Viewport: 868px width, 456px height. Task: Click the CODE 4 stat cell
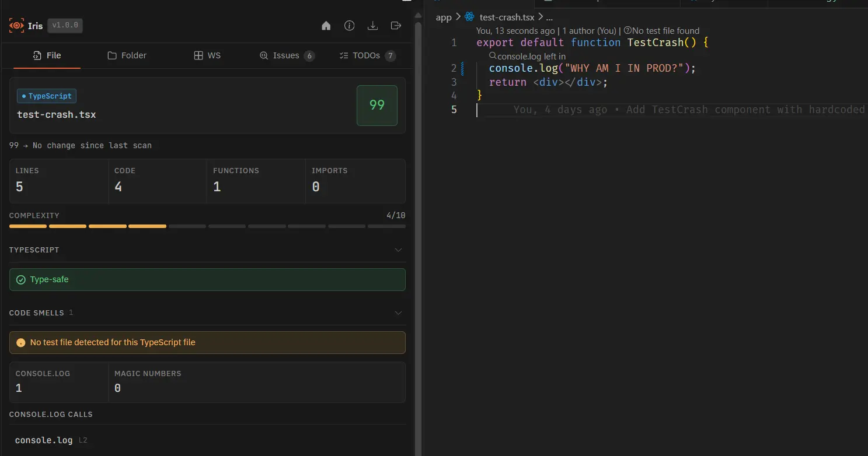pos(158,181)
